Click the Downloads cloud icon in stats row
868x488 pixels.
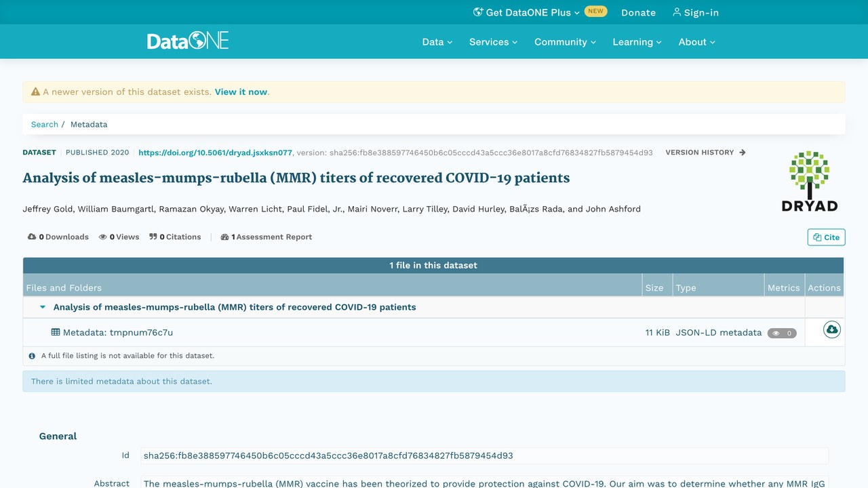tap(32, 237)
